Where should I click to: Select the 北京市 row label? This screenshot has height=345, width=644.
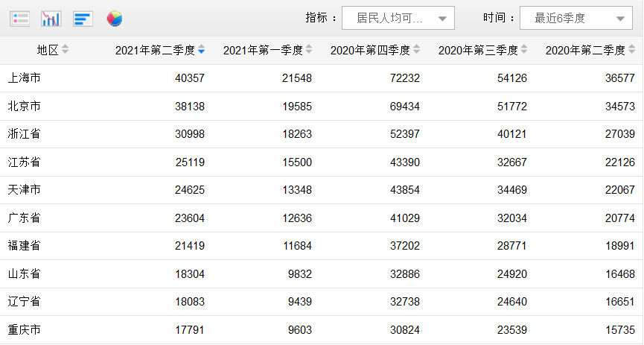tap(25, 106)
